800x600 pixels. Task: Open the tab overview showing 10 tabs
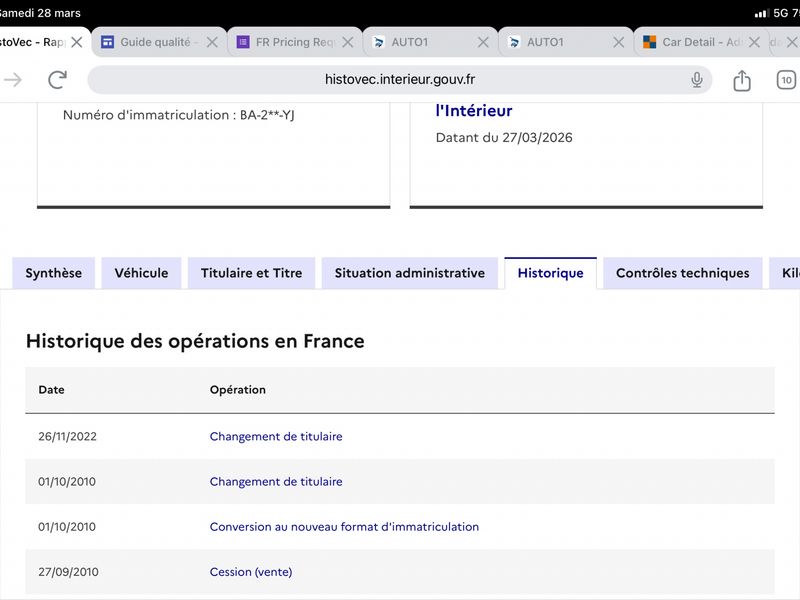[786, 80]
